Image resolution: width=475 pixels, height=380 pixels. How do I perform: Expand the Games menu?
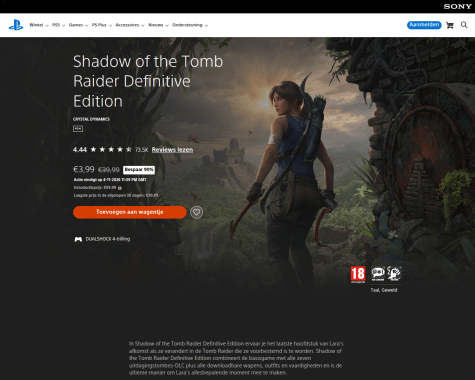click(78, 25)
